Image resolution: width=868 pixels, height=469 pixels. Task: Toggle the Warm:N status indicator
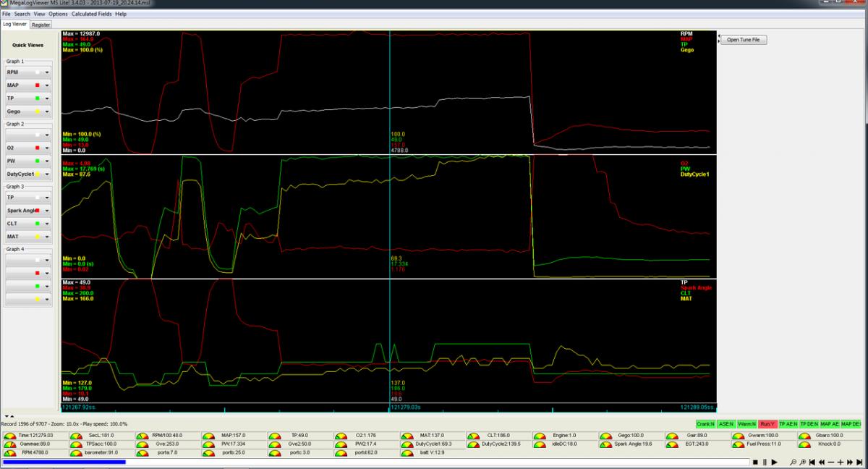tap(747, 423)
